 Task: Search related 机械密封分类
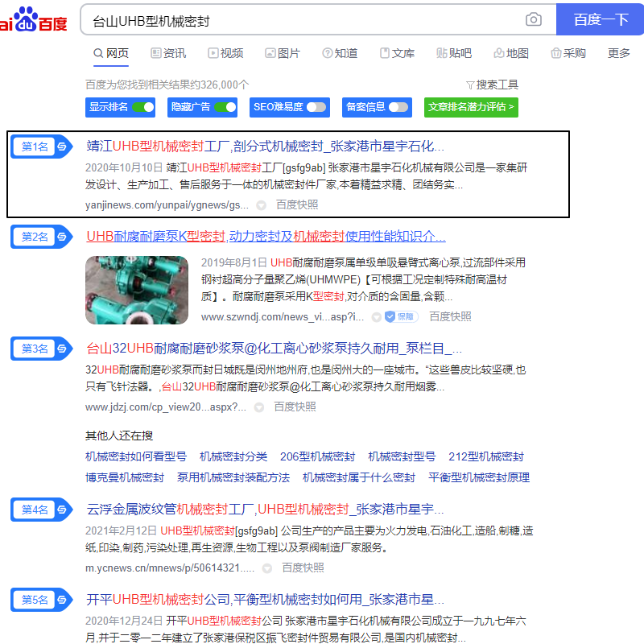pos(233,456)
